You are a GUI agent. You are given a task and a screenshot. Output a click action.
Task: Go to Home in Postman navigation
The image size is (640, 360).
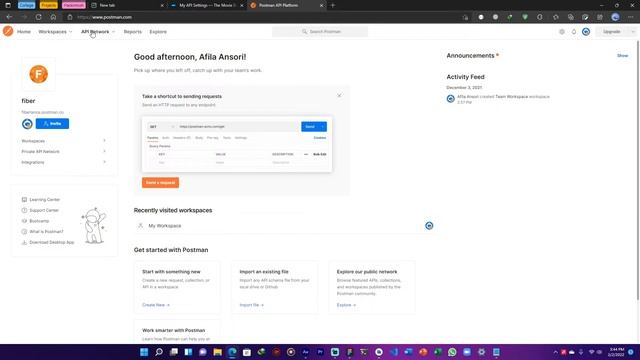(24, 31)
